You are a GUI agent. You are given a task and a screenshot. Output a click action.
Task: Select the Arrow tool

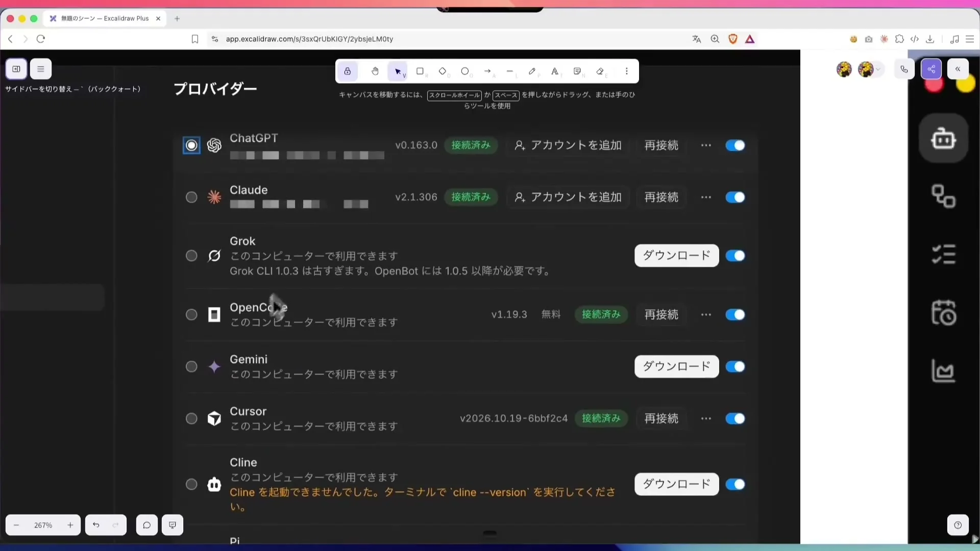coord(487,71)
